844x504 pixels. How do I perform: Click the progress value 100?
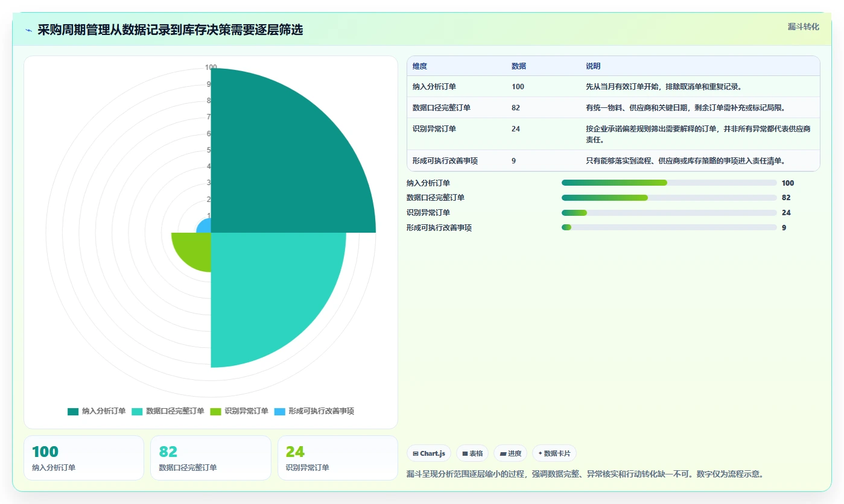pos(788,183)
